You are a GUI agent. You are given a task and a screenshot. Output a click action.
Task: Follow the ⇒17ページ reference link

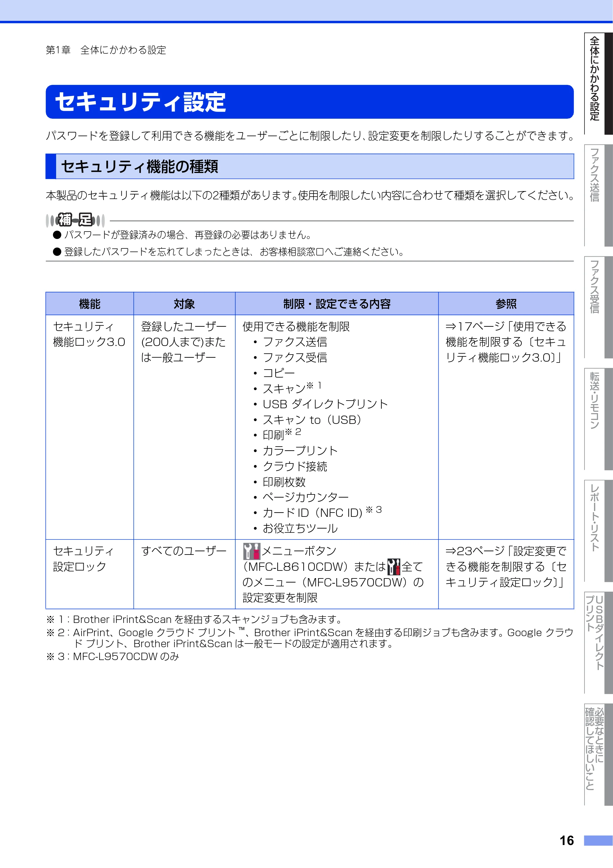[506, 342]
